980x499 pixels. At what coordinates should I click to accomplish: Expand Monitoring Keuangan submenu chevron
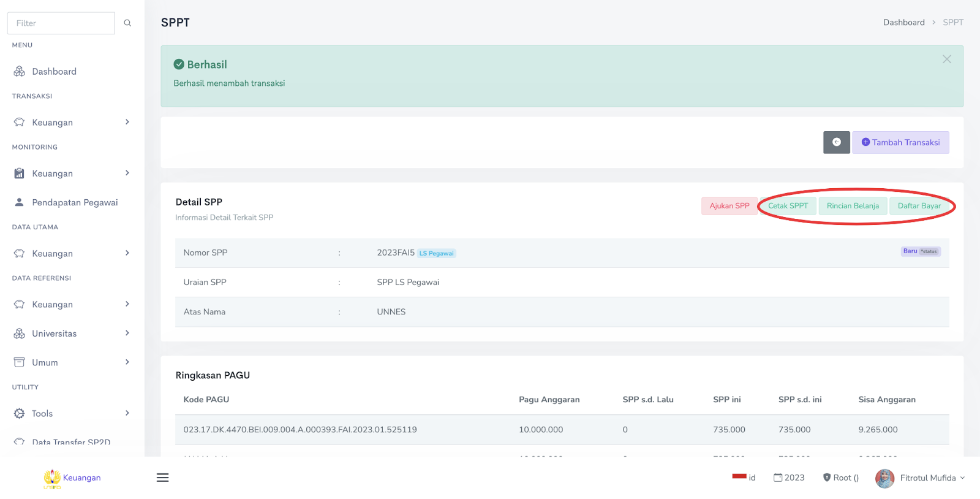click(x=127, y=173)
